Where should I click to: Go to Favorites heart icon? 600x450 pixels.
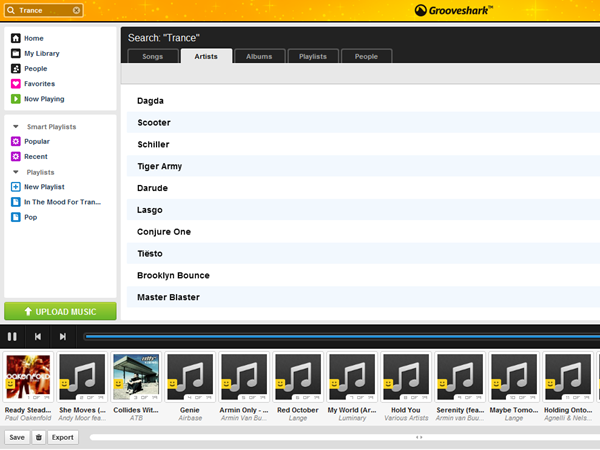click(16, 84)
